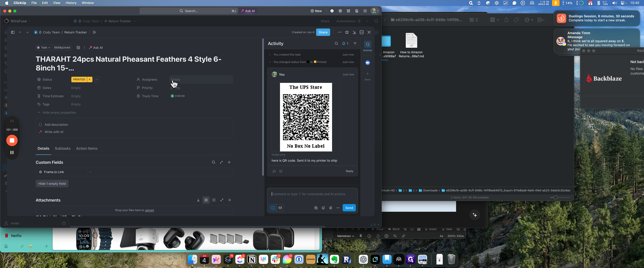
Task: Click Hide 1 empty field button
Action: coord(52,184)
